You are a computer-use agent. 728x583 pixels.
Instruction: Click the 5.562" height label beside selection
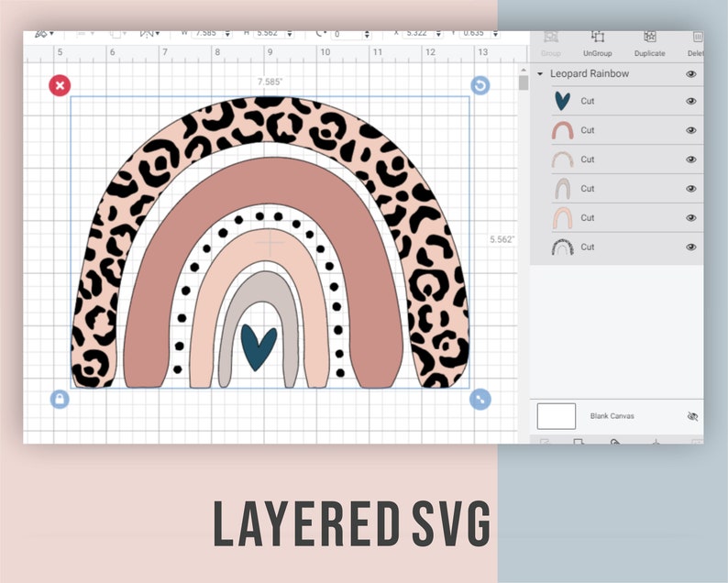click(x=502, y=239)
